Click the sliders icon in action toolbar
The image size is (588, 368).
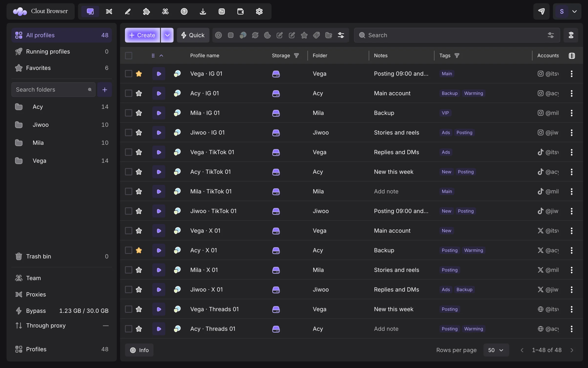[x=341, y=35]
